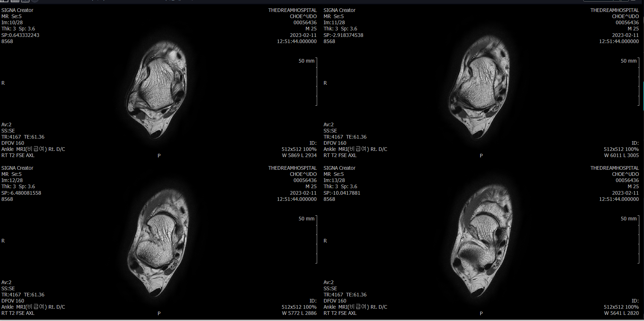The height and width of the screenshot is (321, 644).
Task: Click the grid layout icon in top toolbar
Action: (14, 1)
